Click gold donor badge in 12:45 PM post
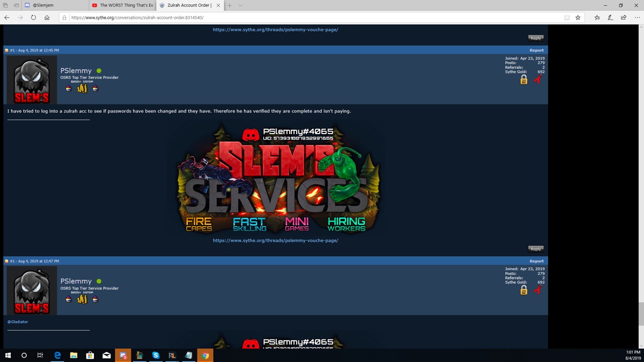This screenshot has height=362, width=644. [x=82, y=88]
